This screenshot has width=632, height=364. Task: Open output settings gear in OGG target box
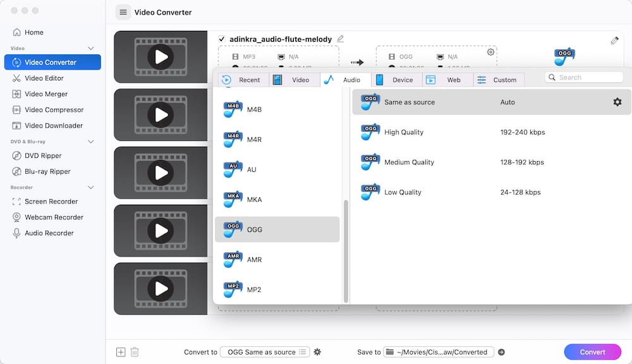pyautogui.click(x=490, y=52)
